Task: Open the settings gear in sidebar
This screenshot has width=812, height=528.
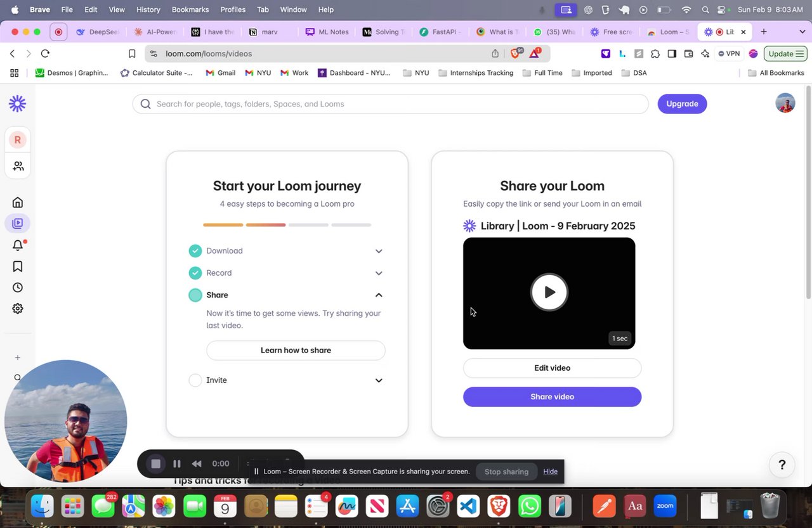Action: coord(18,309)
